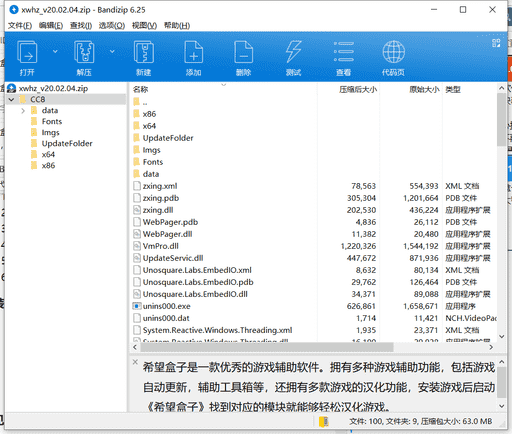Select the Imgs folder in tree
The height and width of the screenshot is (434, 512).
pyautogui.click(x=50, y=132)
